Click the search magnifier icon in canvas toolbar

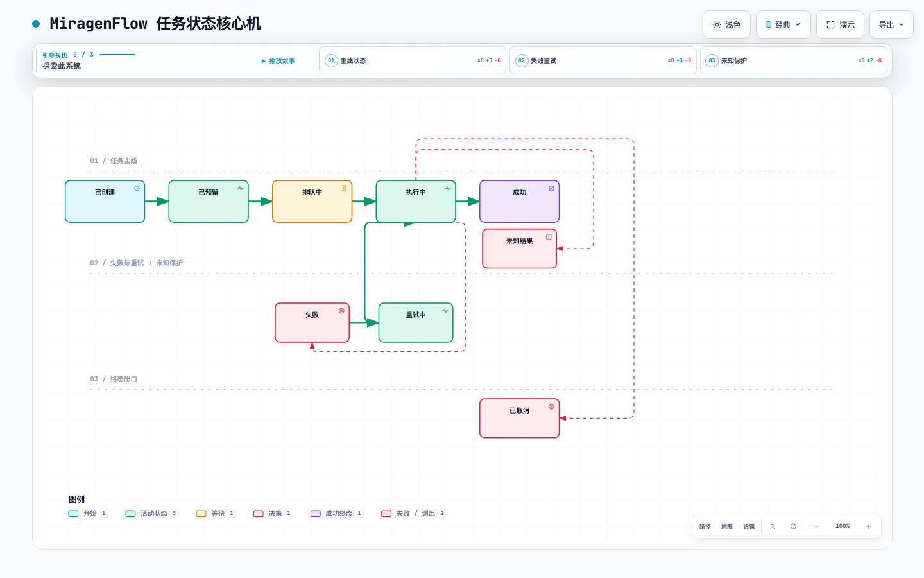pos(773,527)
